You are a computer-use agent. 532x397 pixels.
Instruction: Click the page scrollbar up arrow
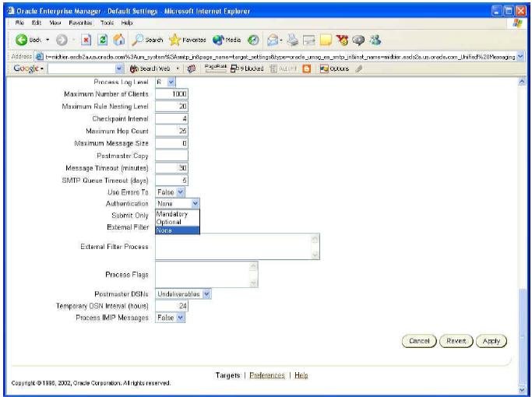click(x=522, y=82)
